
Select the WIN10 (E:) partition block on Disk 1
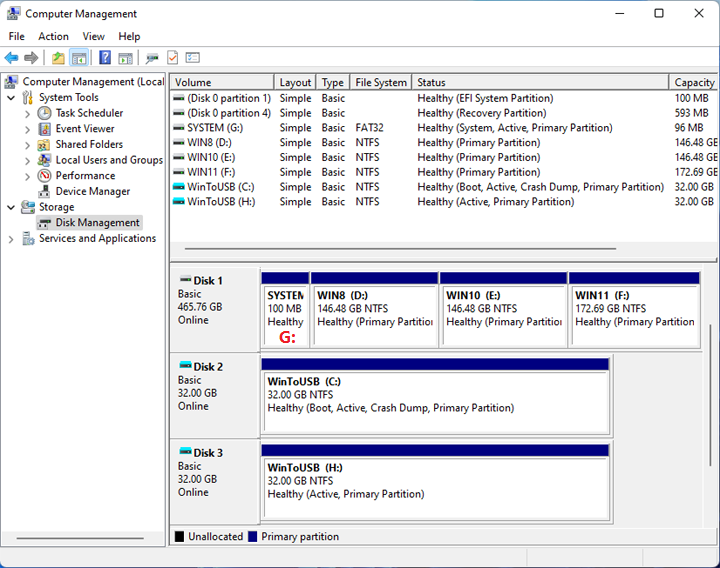tap(503, 309)
